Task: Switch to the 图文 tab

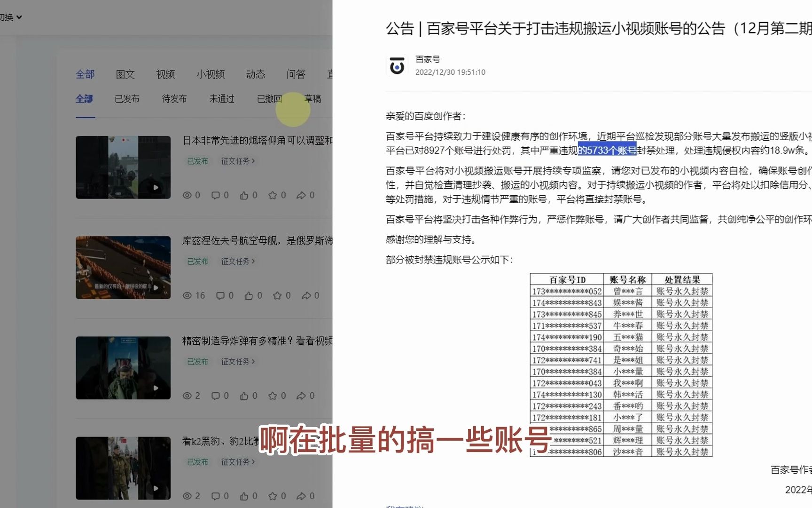Action: (x=125, y=74)
